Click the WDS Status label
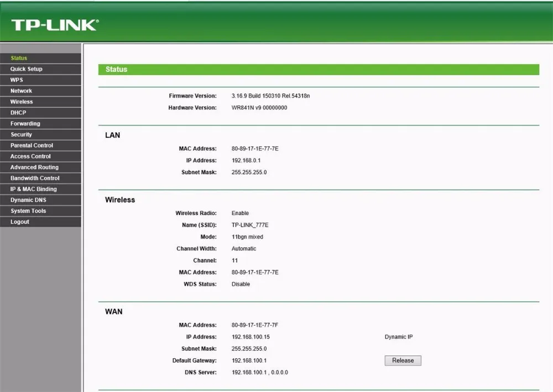 click(200, 284)
